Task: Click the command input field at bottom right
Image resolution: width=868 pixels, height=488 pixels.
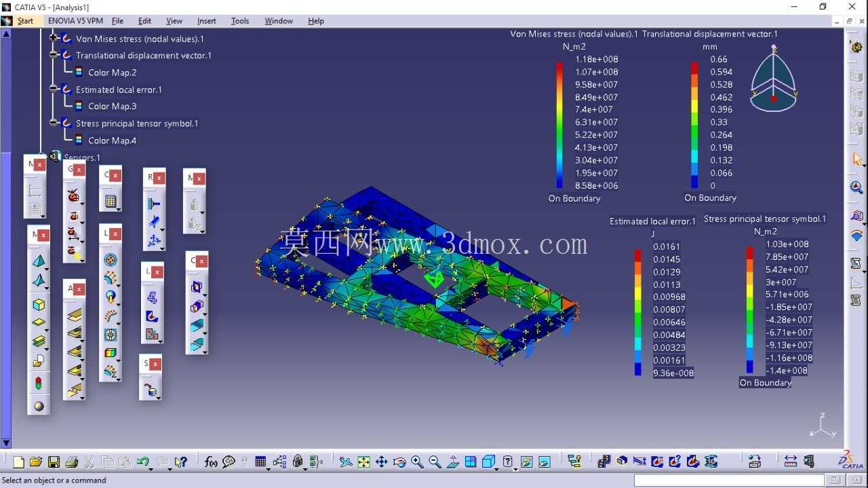Action: [729, 481]
